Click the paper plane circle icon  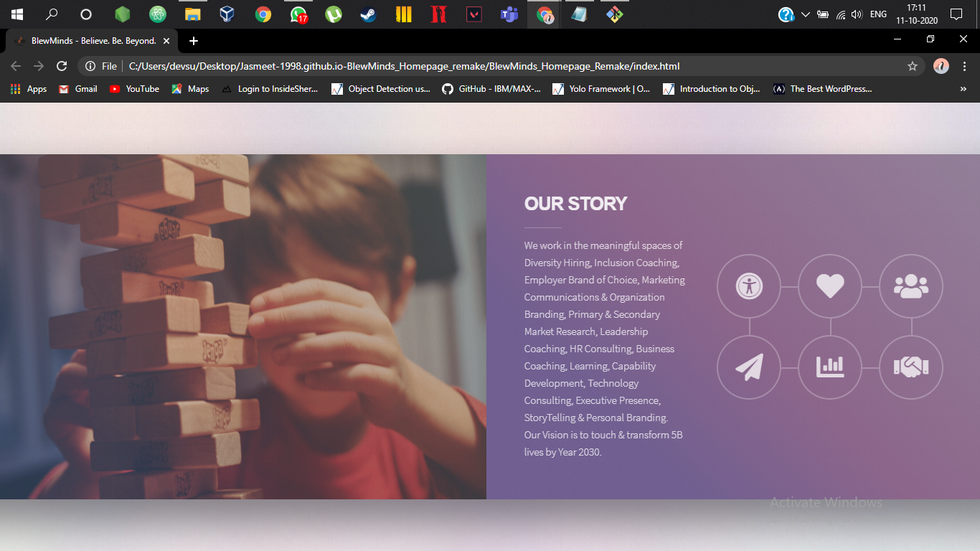749,367
